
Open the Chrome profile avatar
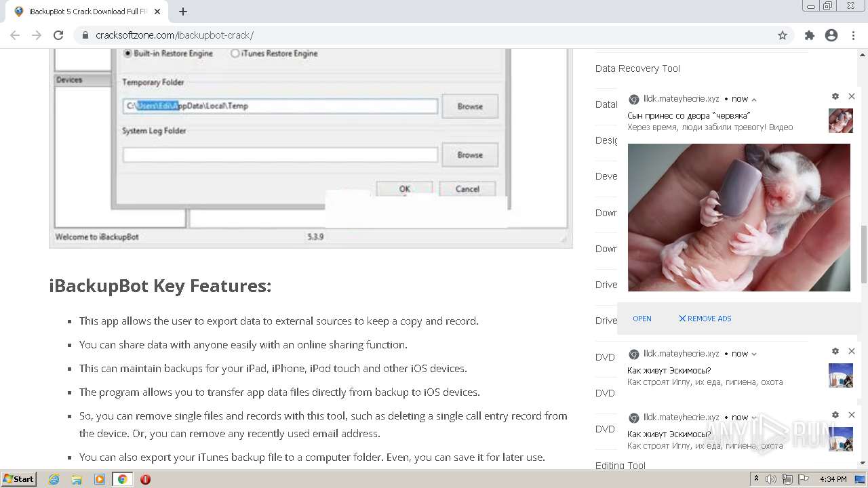click(831, 35)
